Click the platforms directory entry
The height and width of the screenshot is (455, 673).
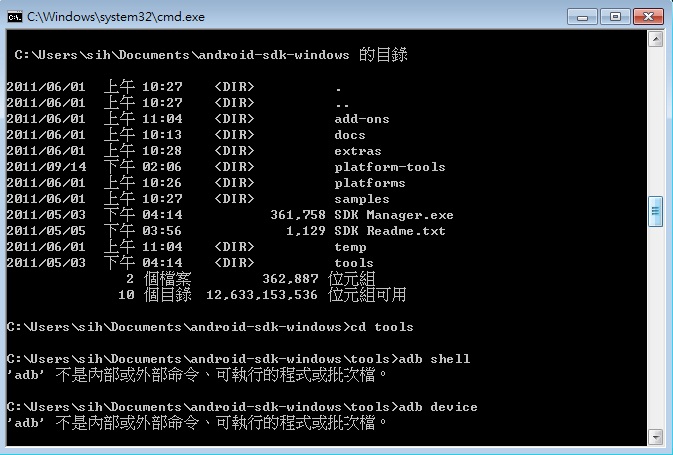[x=370, y=183]
